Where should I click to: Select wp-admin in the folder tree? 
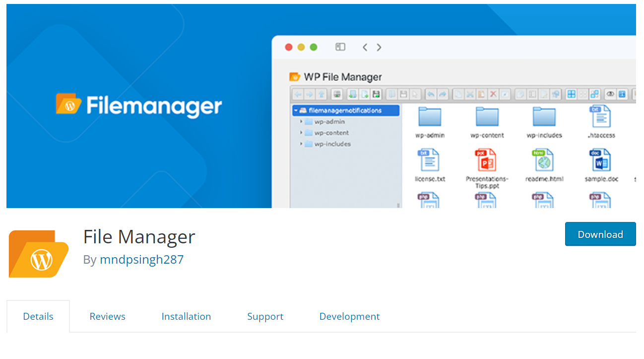pos(329,122)
